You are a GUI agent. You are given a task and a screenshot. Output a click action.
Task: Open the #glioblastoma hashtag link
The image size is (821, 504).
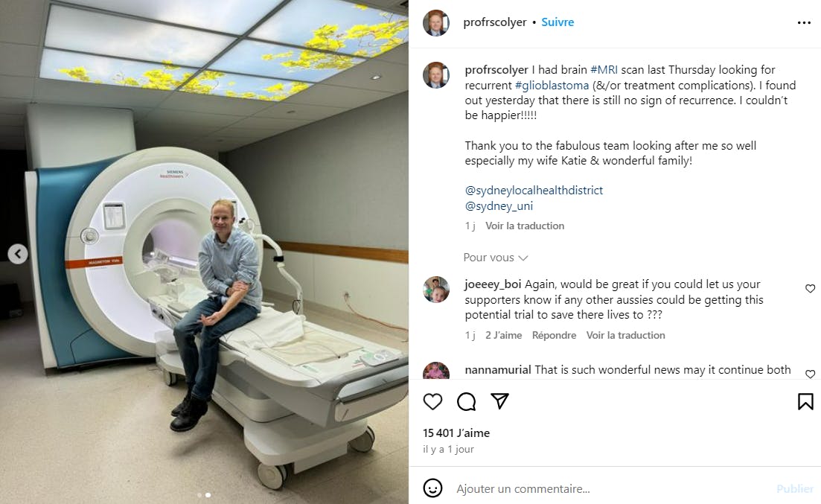point(552,85)
